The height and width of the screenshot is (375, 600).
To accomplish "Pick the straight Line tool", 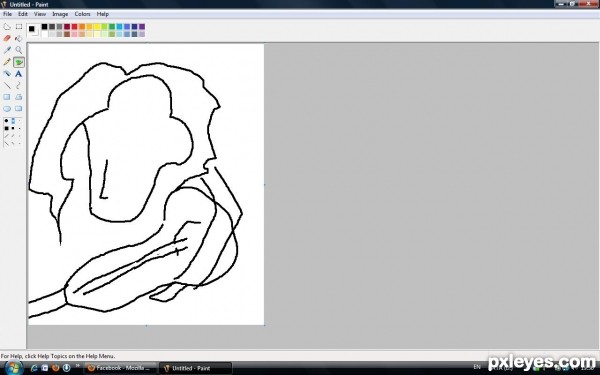I will 7,85.
